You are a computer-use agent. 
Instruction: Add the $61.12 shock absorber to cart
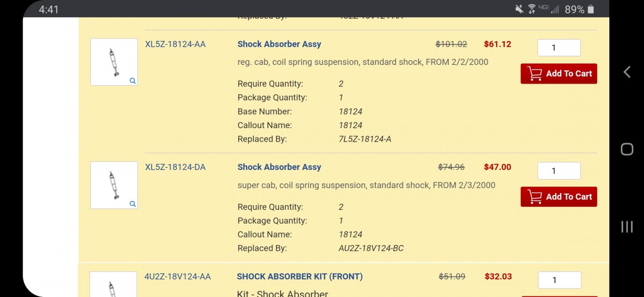coord(559,73)
